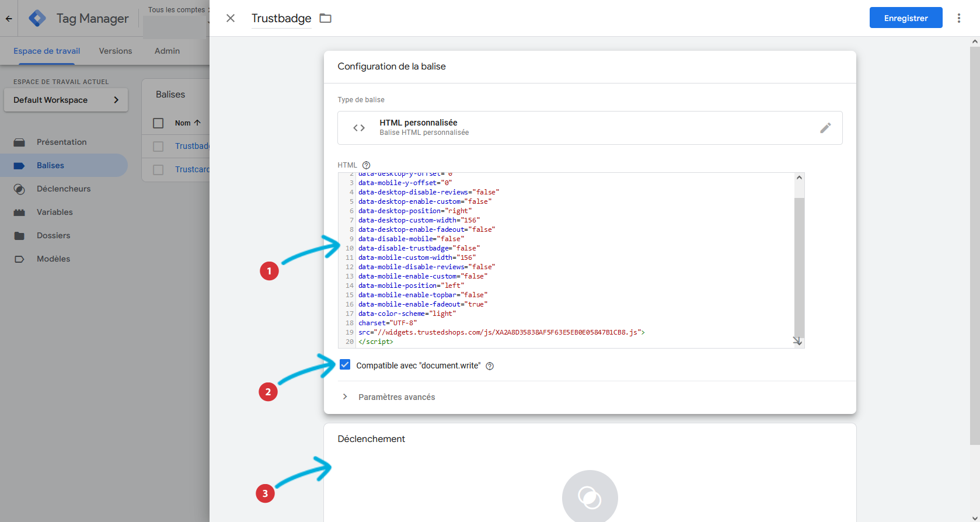Click the Dossiers folder icon
This screenshot has width=980, height=522.
coord(19,236)
